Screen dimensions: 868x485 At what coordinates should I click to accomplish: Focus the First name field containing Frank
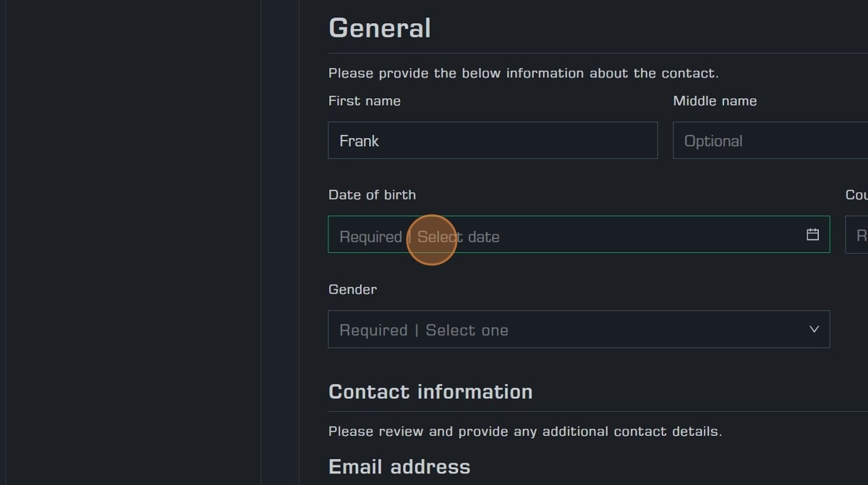(493, 140)
